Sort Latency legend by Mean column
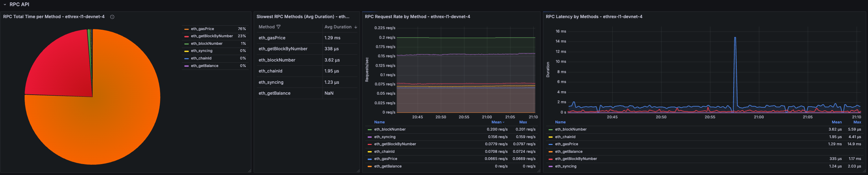The image size is (868, 175). point(837,122)
